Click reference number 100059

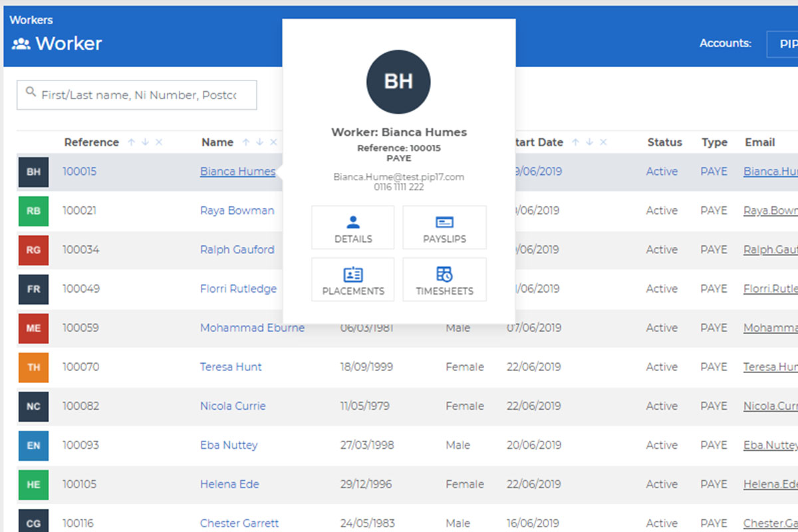coord(80,328)
